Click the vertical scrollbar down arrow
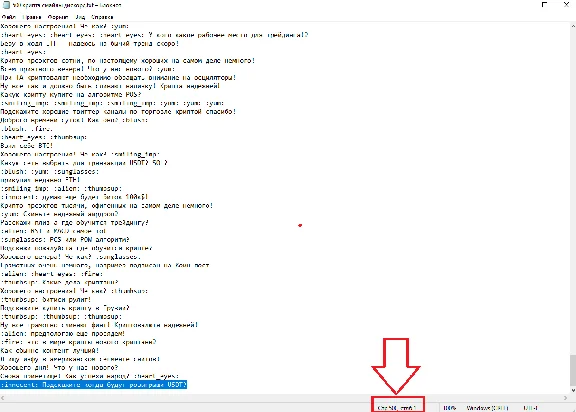Screen dimensions: 576x412 (x=573, y=390)
